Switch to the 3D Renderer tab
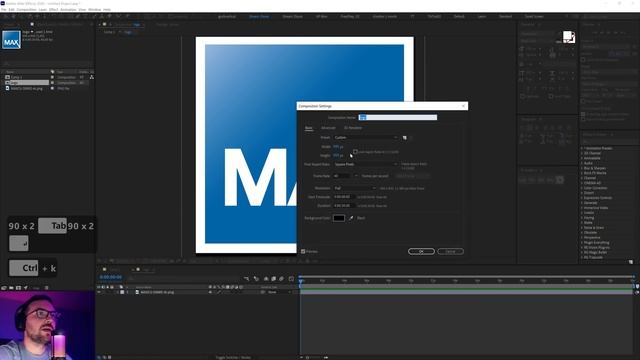Viewport: 640px width, 360px height. tap(353, 128)
